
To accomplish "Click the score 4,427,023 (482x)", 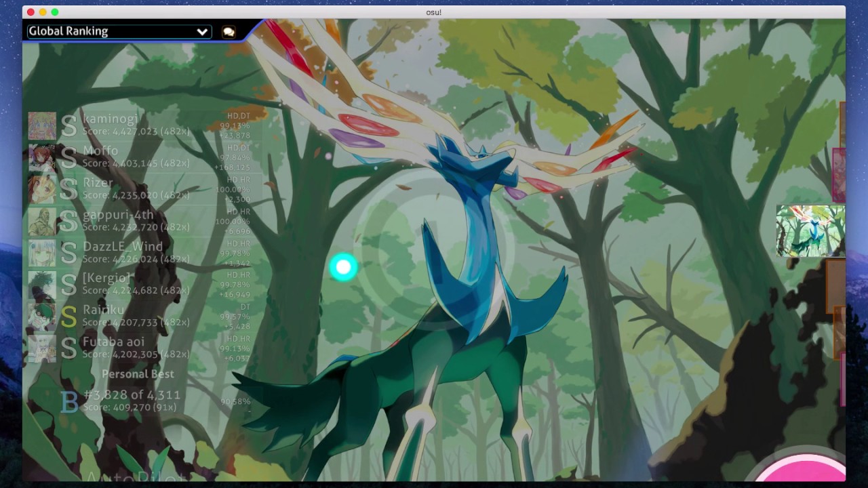I will tap(136, 132).
